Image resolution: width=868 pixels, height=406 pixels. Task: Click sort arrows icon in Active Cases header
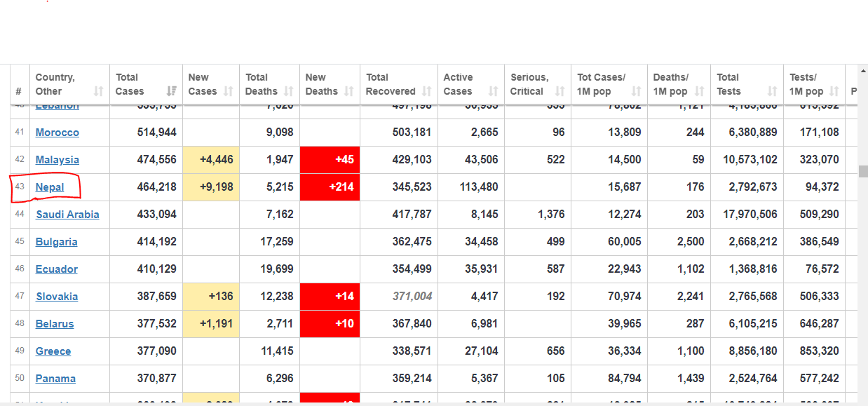click(493, 91)
